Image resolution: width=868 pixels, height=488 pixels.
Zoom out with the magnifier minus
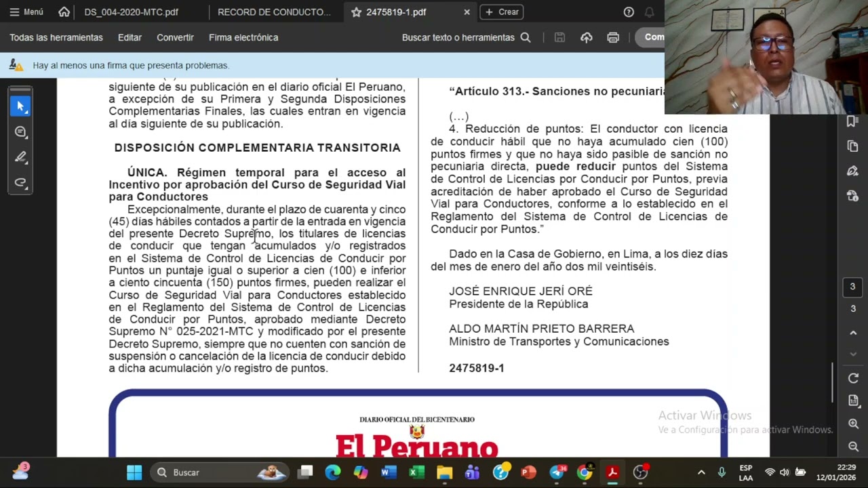[x=853, y=447]
